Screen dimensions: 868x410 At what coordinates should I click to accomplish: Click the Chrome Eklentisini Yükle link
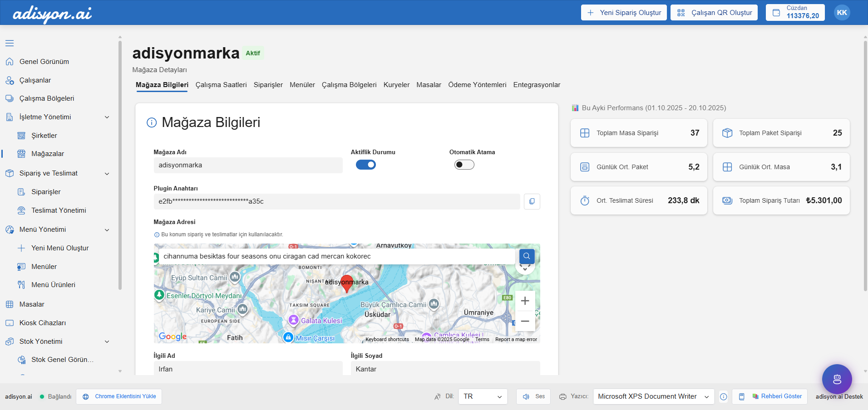point(119,396)
